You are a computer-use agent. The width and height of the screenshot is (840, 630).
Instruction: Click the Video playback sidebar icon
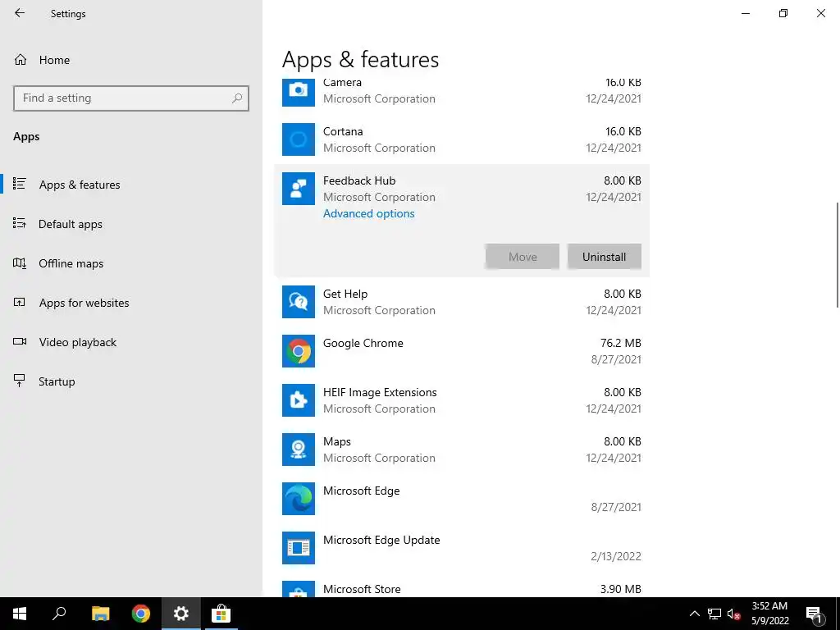click(20, 341)
